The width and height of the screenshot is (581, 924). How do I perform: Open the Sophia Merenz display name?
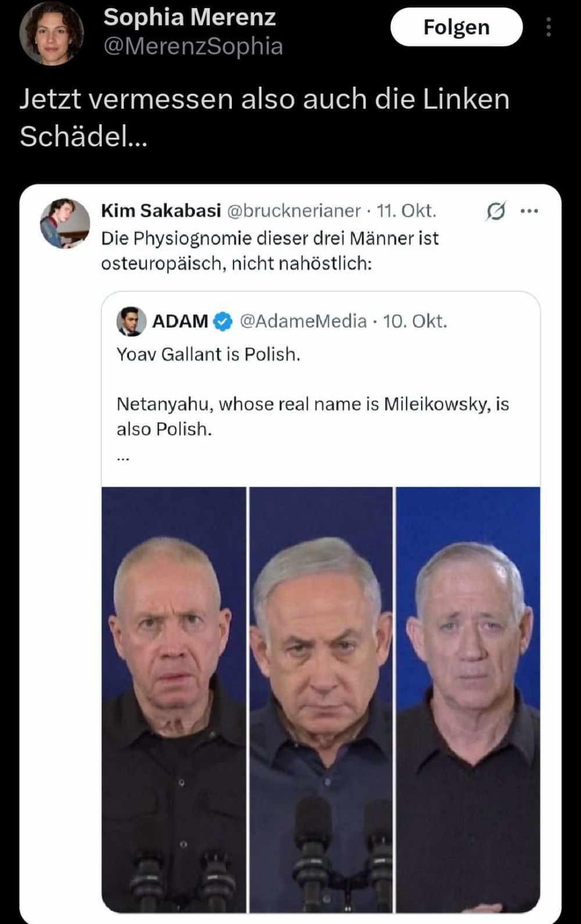coord(189,17)
